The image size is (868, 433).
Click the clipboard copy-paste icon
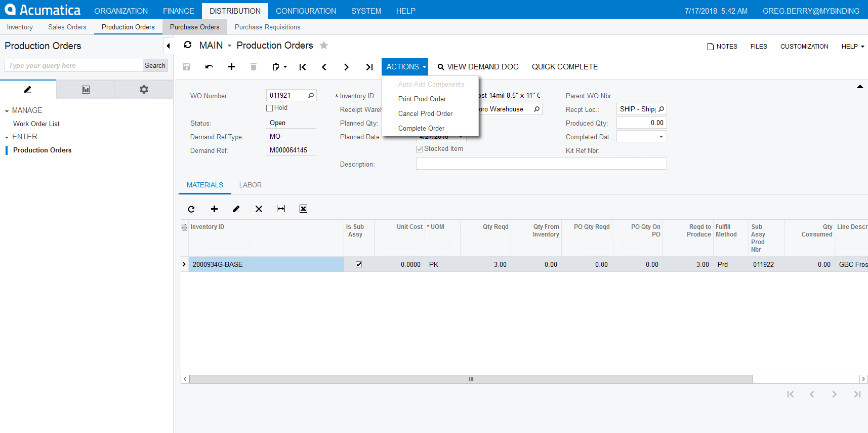pos(276,67)
